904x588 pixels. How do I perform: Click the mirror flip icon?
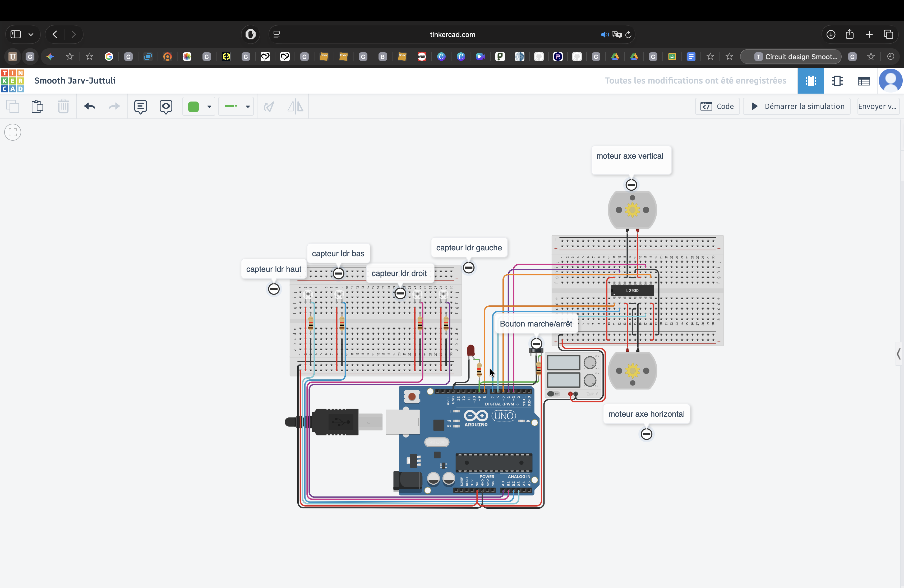(295, 107)
